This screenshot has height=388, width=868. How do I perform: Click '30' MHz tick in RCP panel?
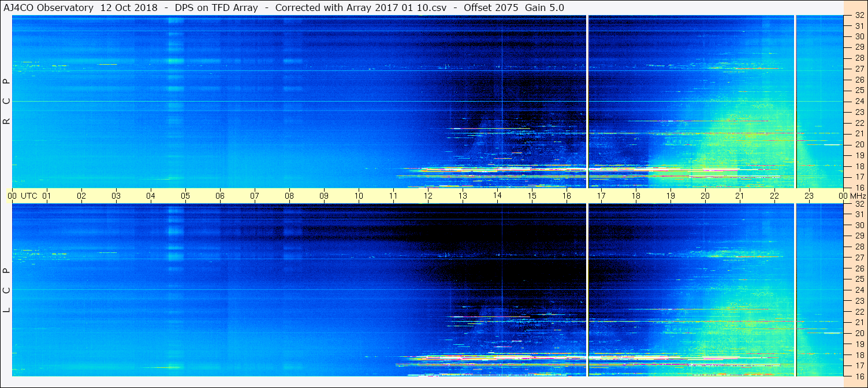tap(859, 36)
